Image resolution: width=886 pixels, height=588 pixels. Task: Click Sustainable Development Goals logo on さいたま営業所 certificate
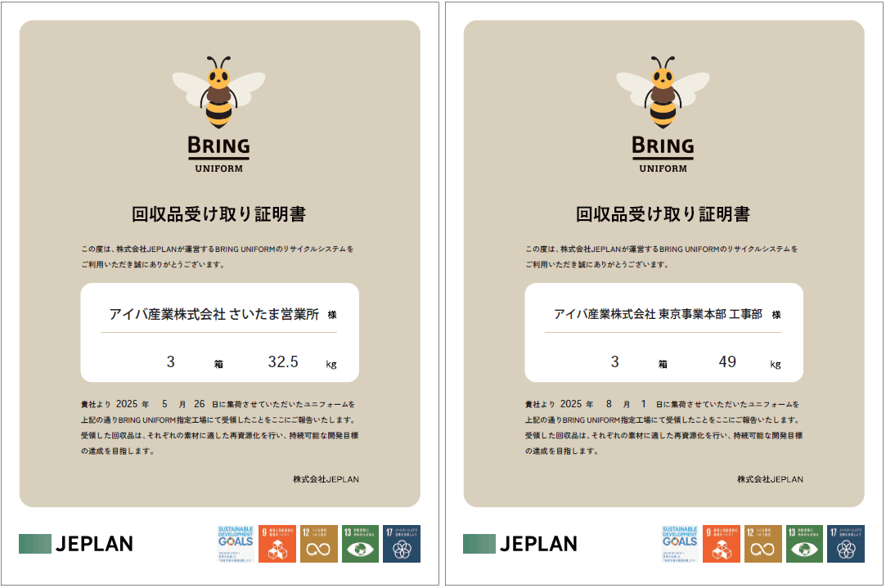pyautogui.click(x=236, y=544)
